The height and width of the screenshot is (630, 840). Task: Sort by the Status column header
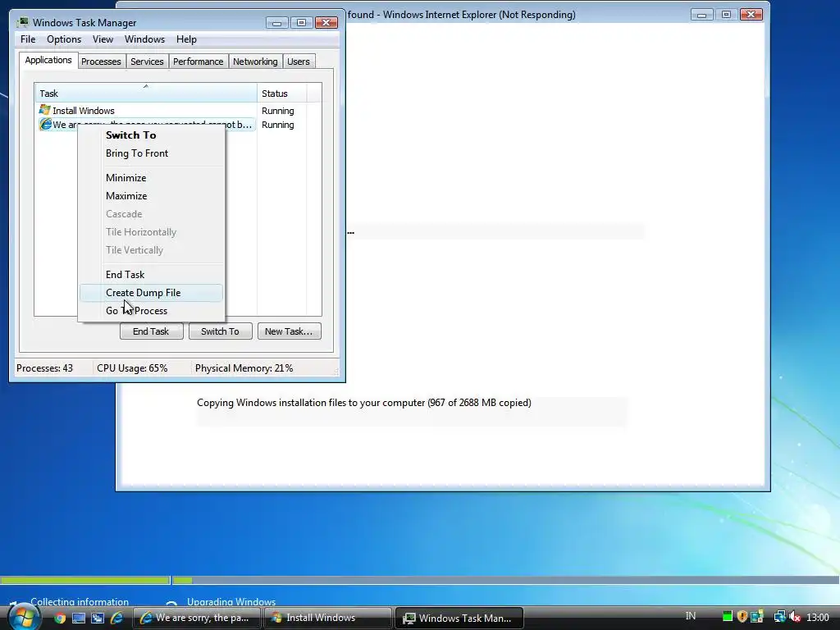pos(282,94)
